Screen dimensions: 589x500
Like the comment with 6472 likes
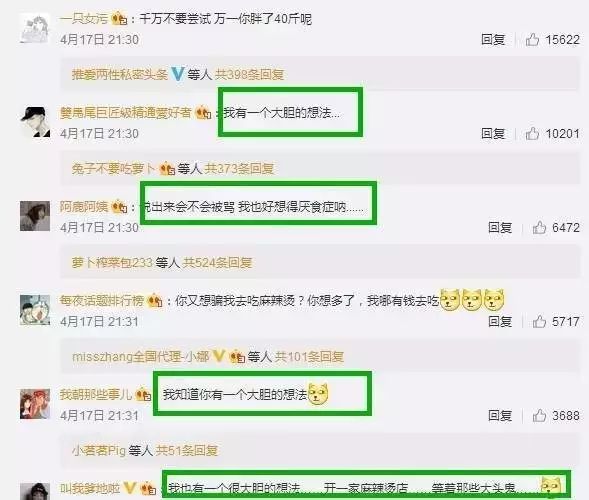point(539,227)
